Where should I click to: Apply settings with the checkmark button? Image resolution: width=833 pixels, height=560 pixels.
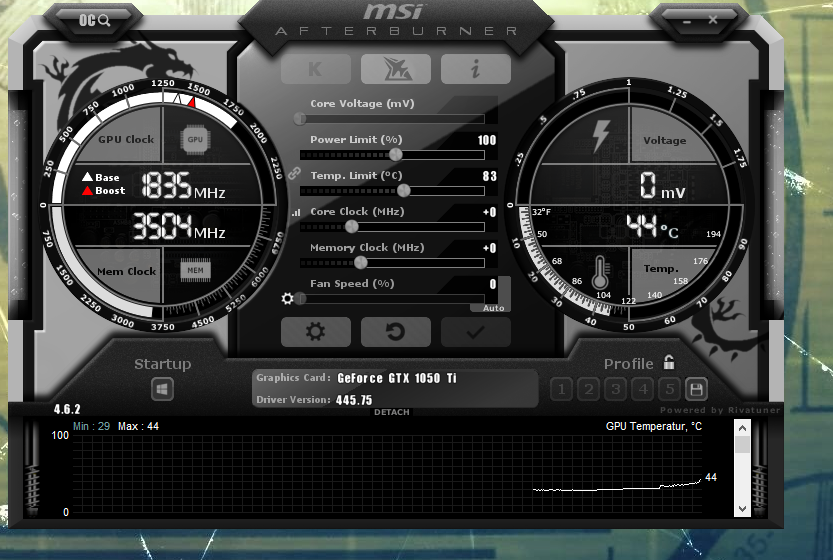pos(475,332)
